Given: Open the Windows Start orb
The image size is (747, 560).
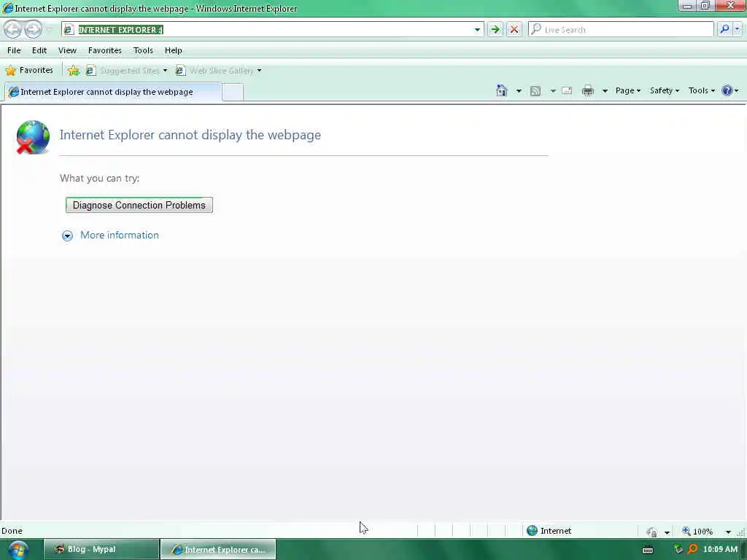Looking at the screenshot, I should click(18, 550).
